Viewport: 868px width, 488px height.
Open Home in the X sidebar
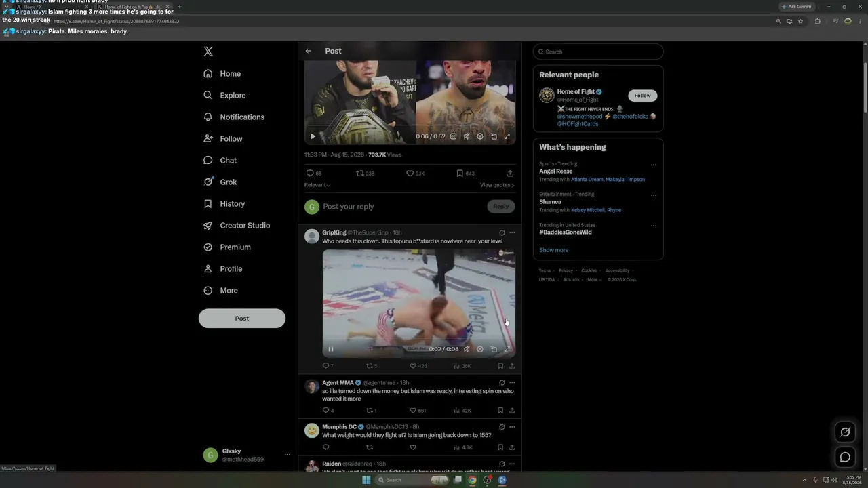[222, 74]
